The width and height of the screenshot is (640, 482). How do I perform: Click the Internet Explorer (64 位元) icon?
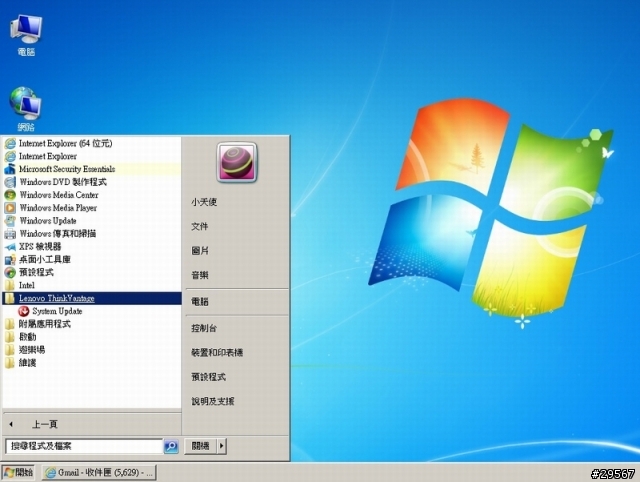click(x=10, y=143)
